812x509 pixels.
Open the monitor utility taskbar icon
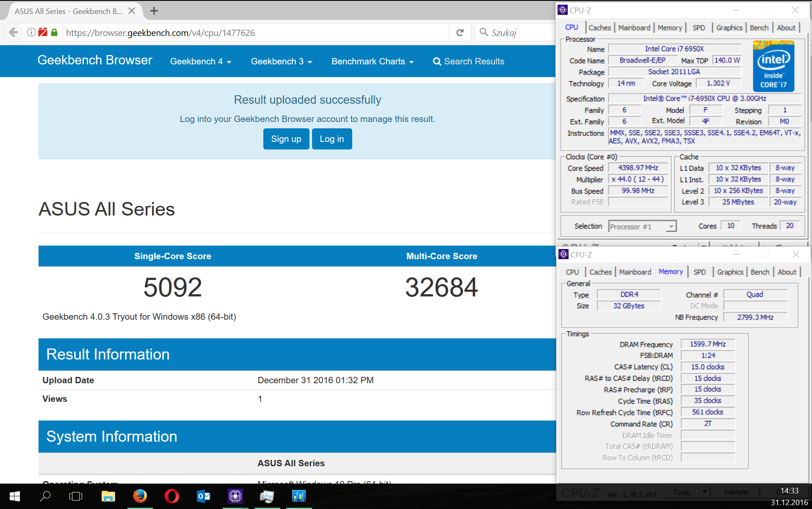[267, 496]
